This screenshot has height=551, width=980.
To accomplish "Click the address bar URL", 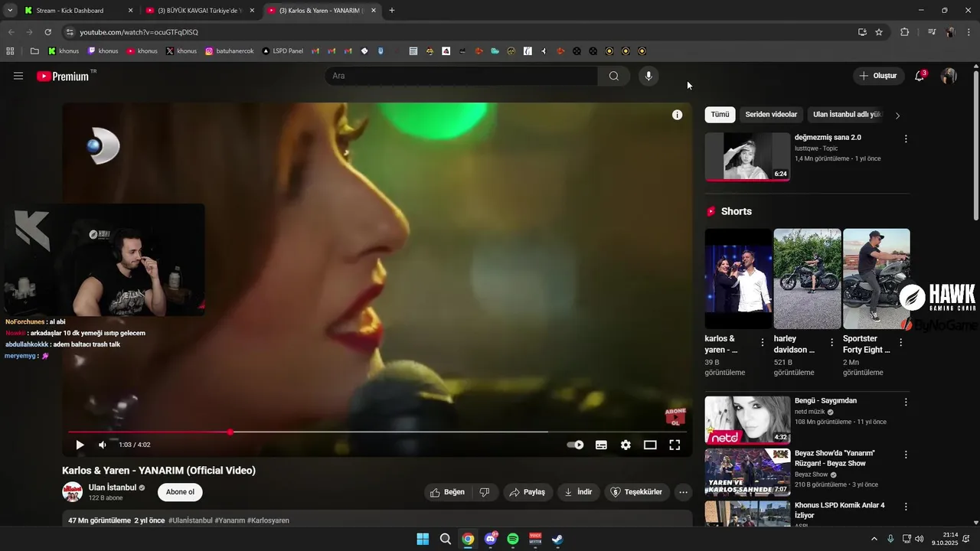I will pos(139,32).
